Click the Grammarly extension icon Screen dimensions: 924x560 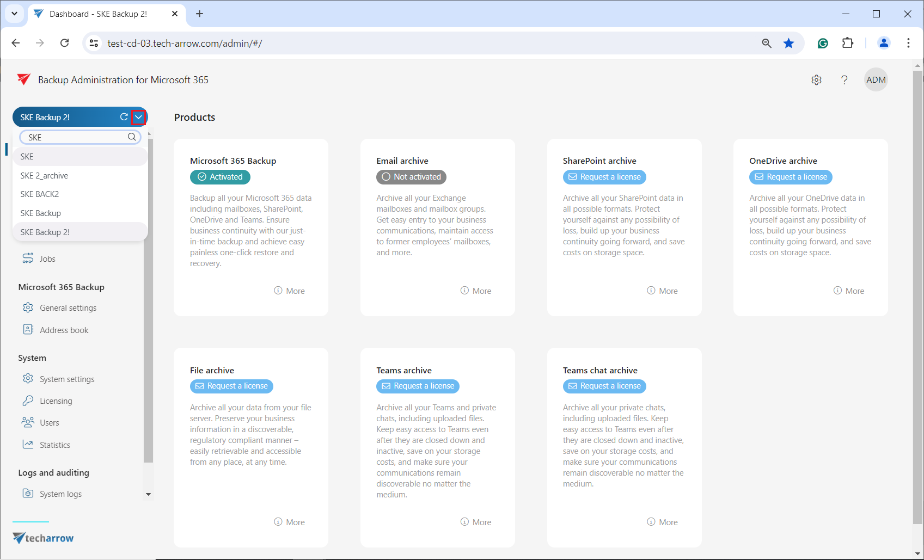tap(823, 44)
